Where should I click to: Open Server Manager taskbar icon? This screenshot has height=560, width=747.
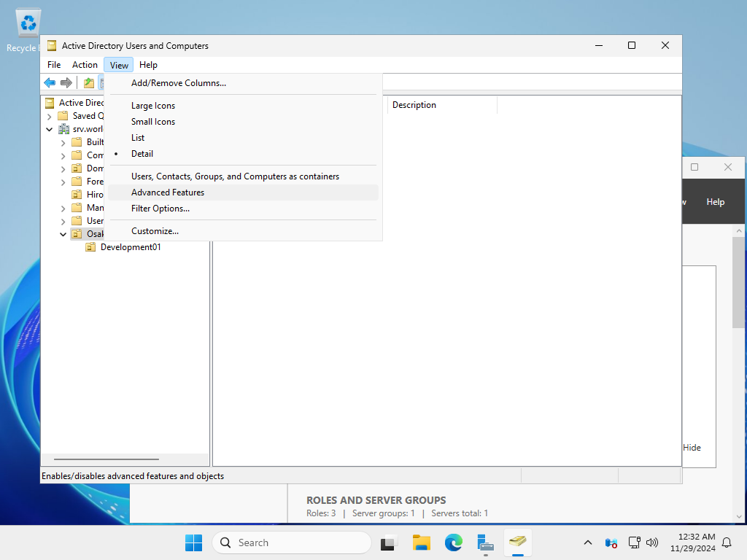tap(485, 542)
